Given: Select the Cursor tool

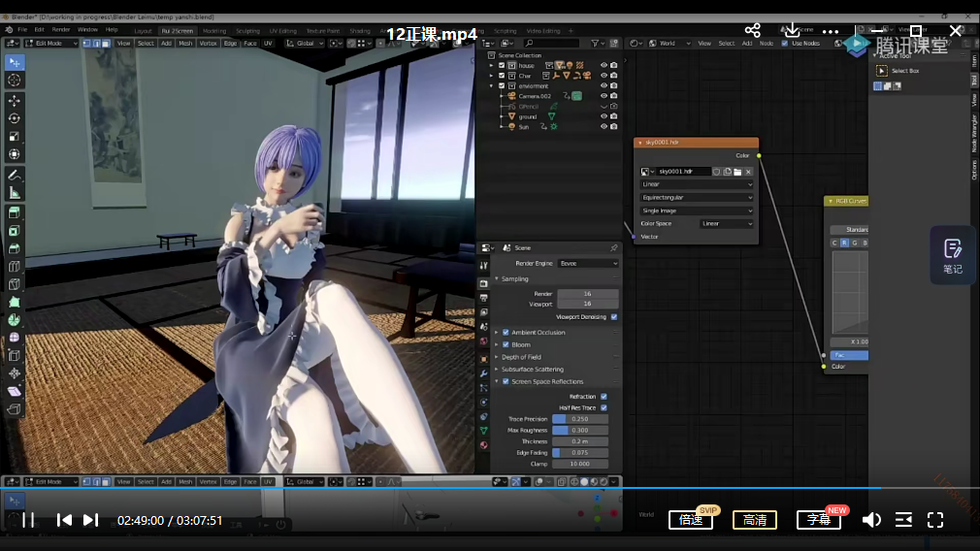Looking at the screenshot, I should [x=15, y=80].
